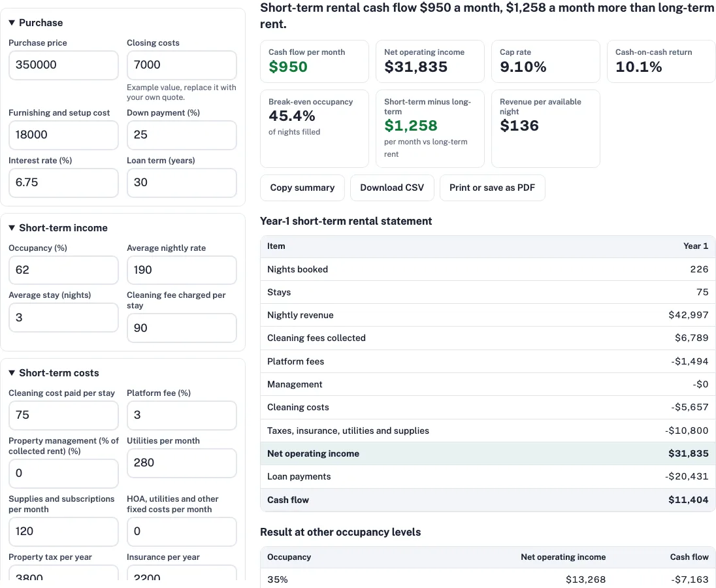716x588 pixels.
Task: Collapse the Short-term costs section
Action: (54, 373)
